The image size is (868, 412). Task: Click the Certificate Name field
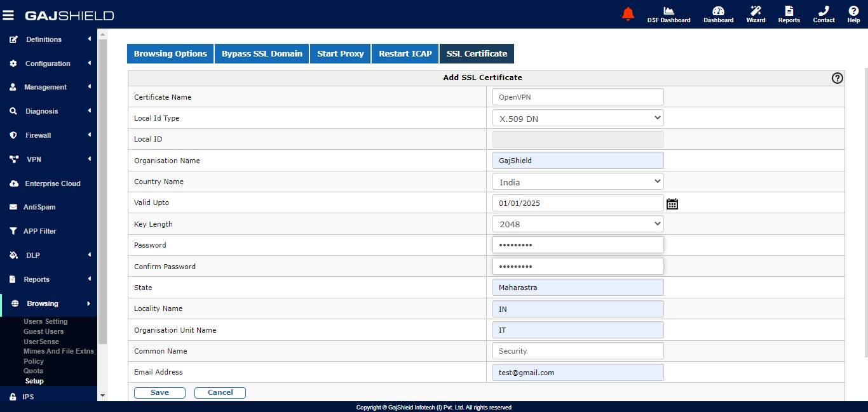578,97
